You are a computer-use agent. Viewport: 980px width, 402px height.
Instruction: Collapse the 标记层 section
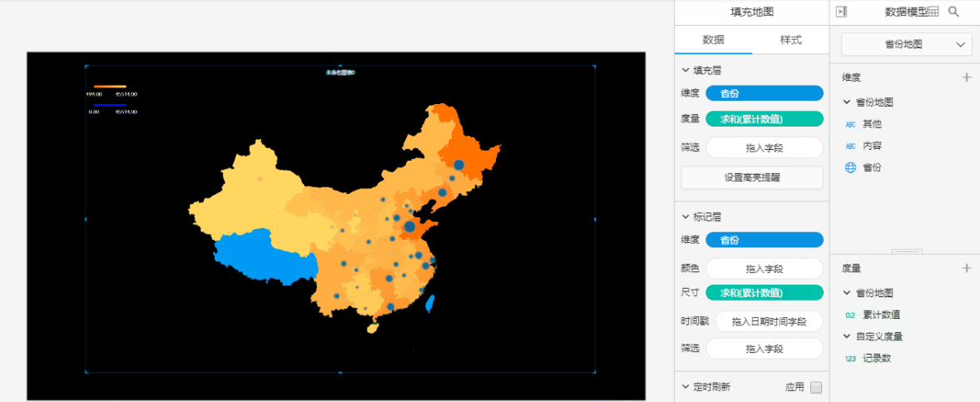pos(686,217)
